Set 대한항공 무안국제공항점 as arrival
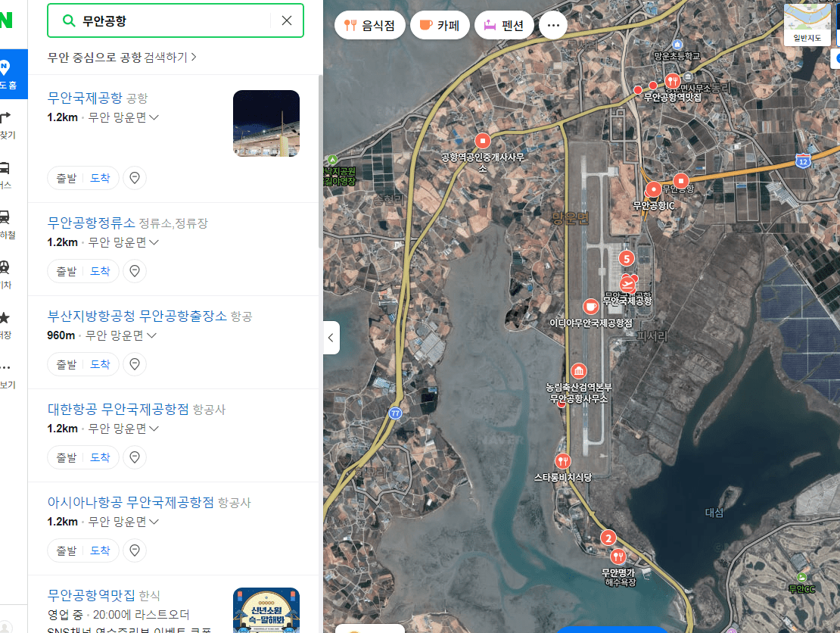 pos(100,458)
